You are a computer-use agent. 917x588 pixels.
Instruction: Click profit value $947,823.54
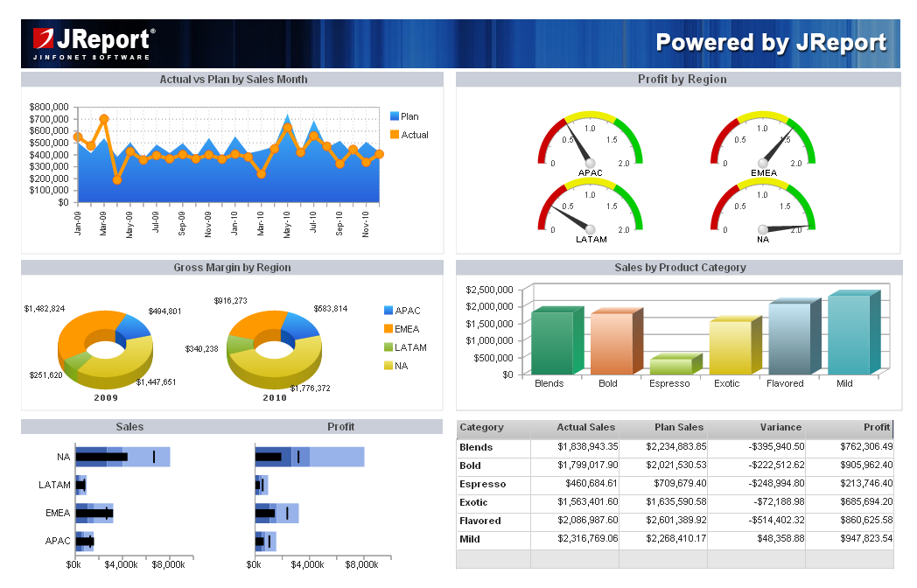[x=867, y=537]
